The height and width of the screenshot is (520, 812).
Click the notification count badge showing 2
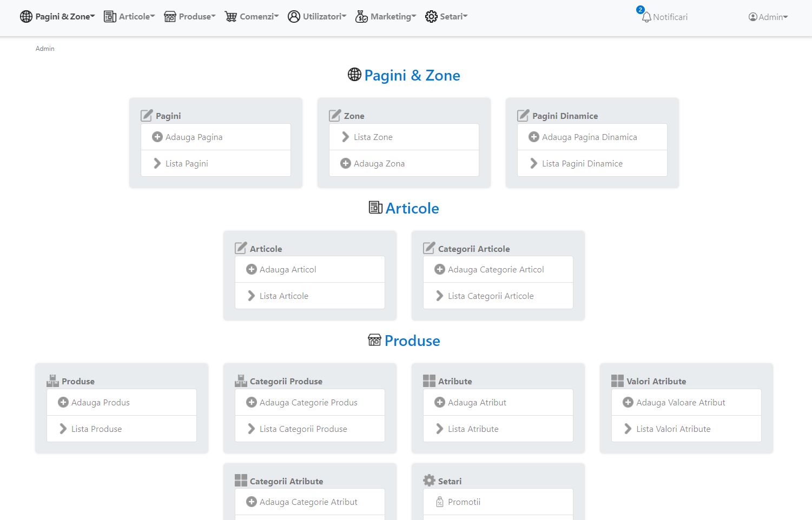641,10
